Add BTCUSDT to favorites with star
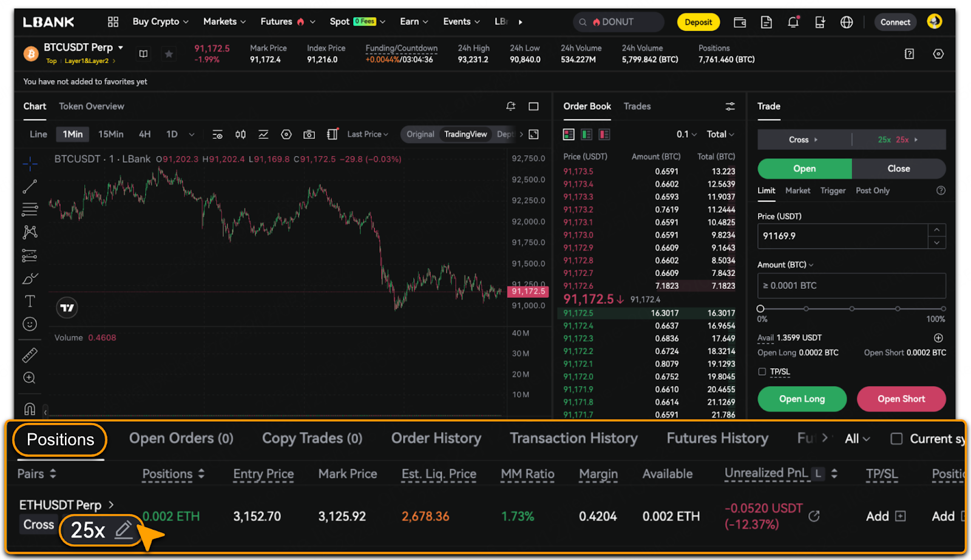971x560 pixels. click(169, 54)
